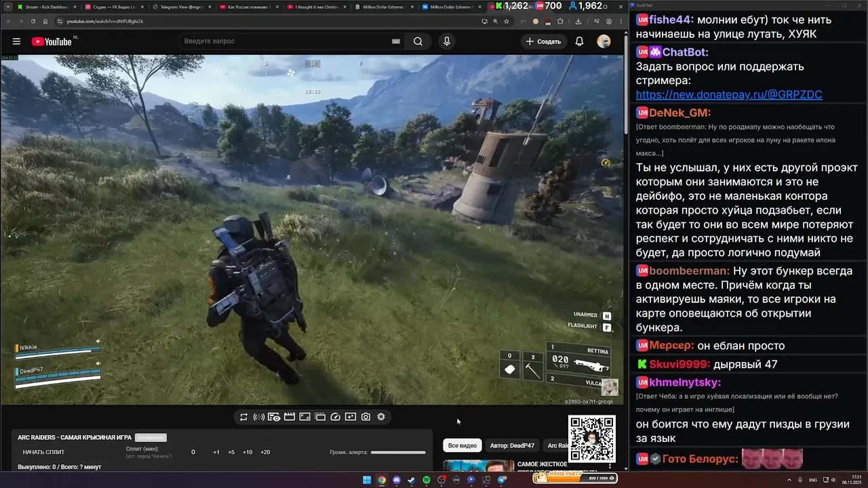Go to the YouTube home logo

coord(52,41)
